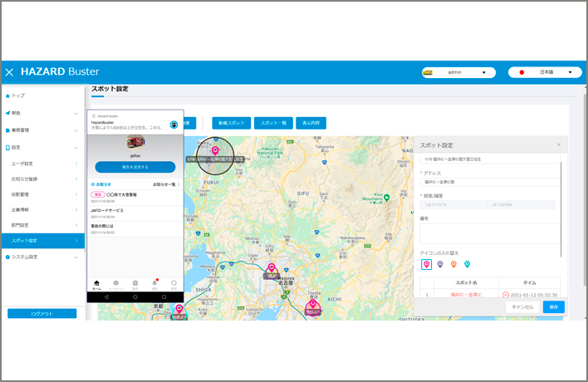Click the ログアウト button
The width and height of the screenshot is (588, 382).
[x=42, y=313]
